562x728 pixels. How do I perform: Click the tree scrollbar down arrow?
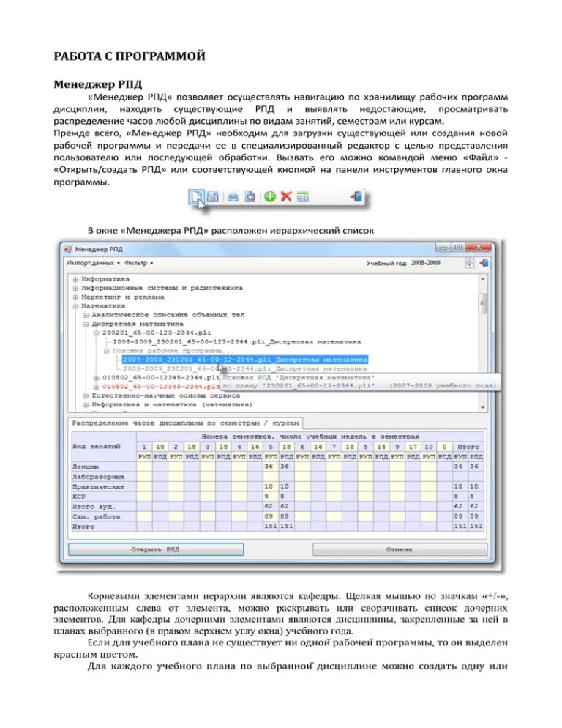(x=483, y=407)
